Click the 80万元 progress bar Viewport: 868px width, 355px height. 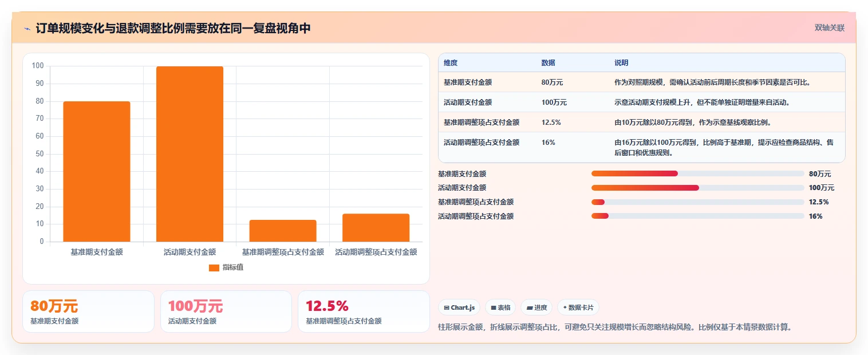(698, 173)
